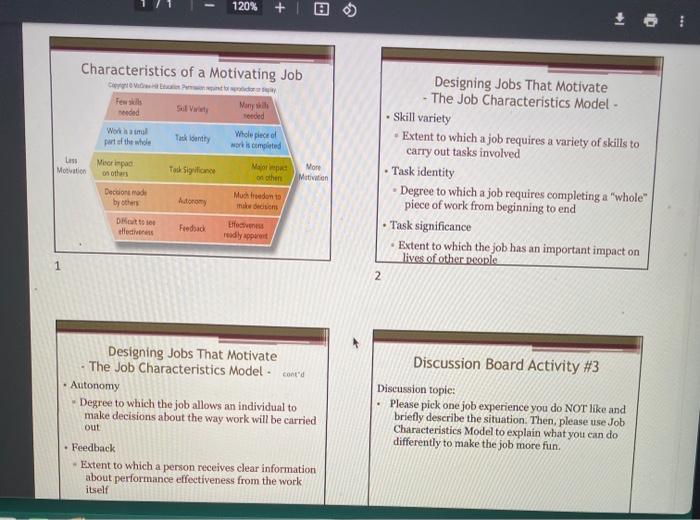Click 'Feedback' label in the diagram

192,228
